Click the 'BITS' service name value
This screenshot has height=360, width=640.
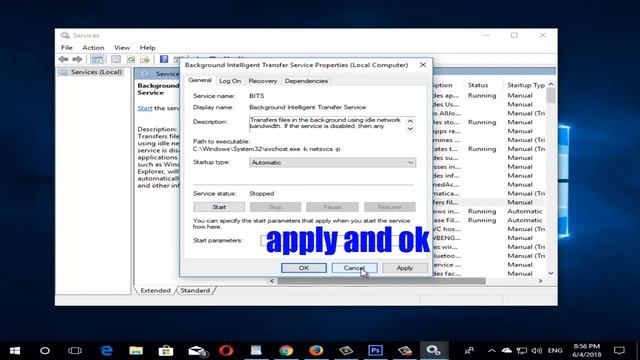[257, 96]
